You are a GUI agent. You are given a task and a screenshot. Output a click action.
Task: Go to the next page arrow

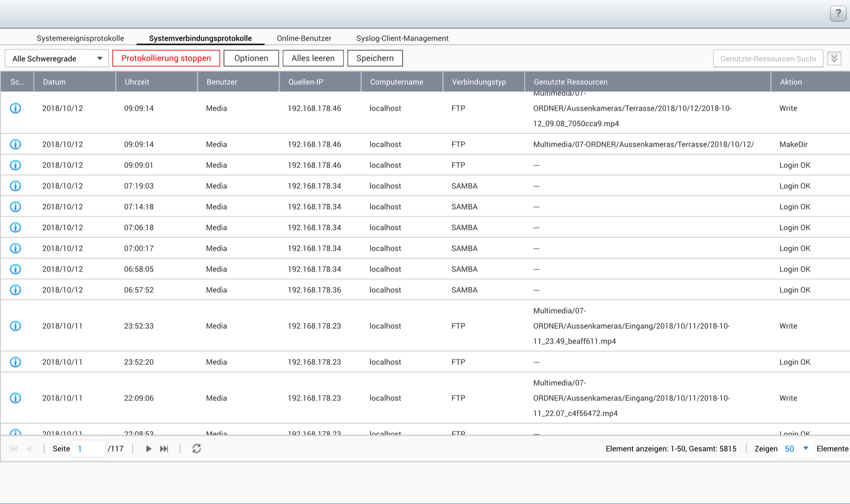(x=148, y=448)
